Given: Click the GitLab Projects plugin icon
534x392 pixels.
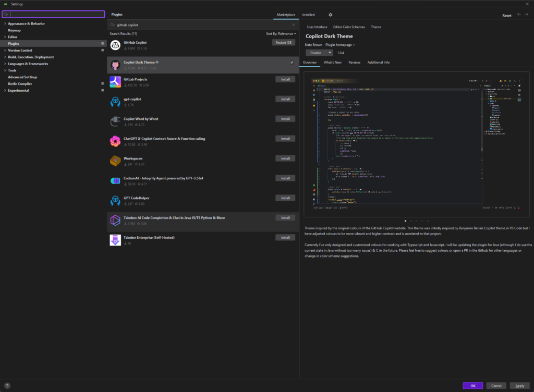Looking at the screenshot, I should 116,82.
